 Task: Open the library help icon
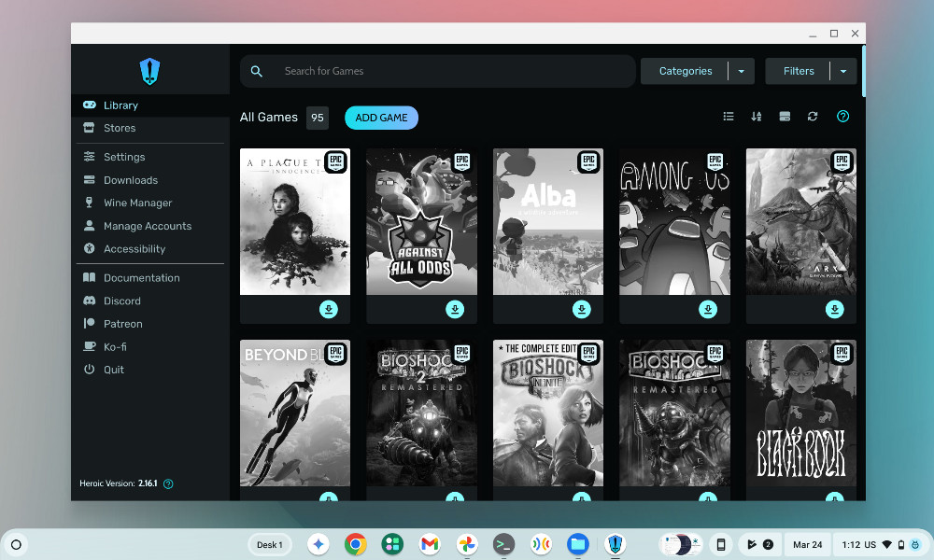click(842, 117)
